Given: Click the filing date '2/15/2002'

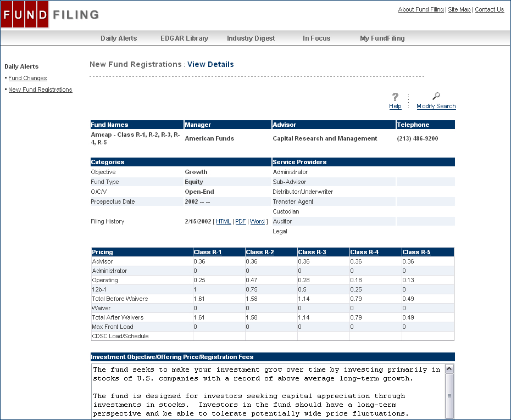Looking at the screenshot, I should (198, 221).
